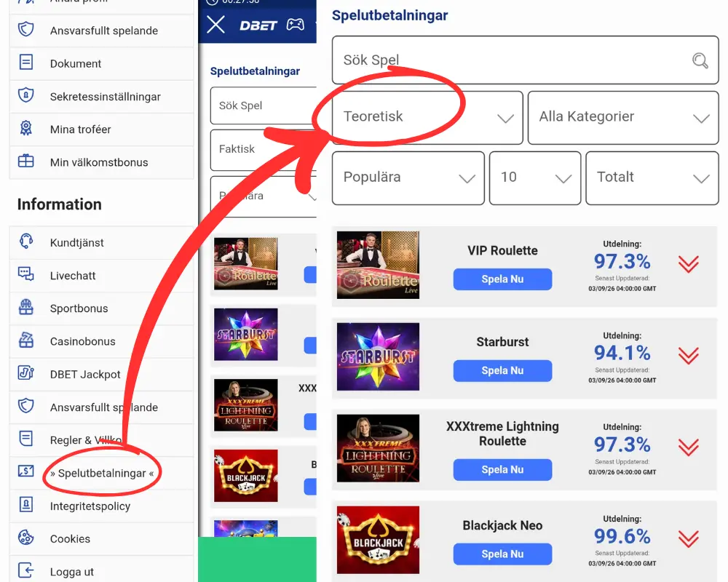
Task: Click the Regler & Villkor document icon
Action: [x=26, y=439]
